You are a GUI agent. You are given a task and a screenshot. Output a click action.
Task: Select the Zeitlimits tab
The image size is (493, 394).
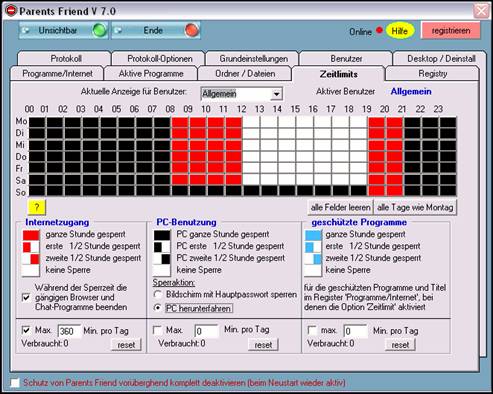pos(338,74)
